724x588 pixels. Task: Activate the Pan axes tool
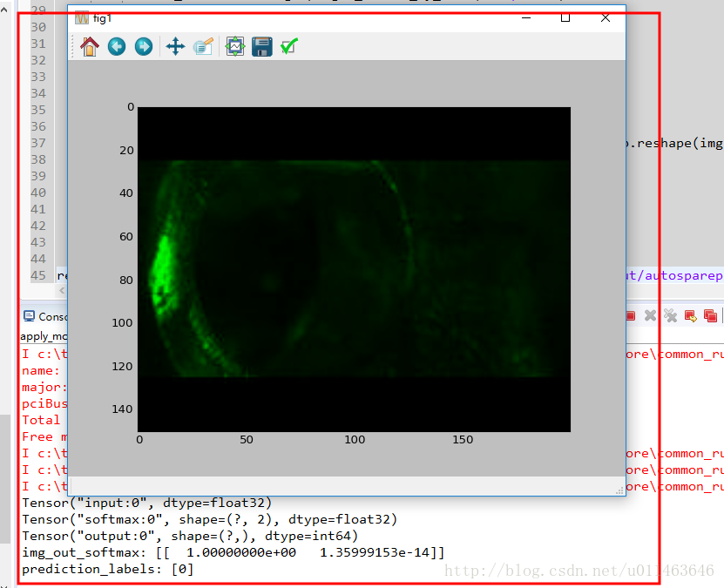[x=175, y=47]
